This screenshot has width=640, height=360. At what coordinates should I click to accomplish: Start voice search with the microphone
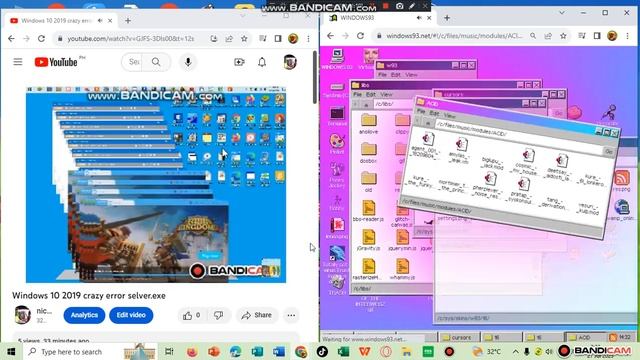(188, 62)
